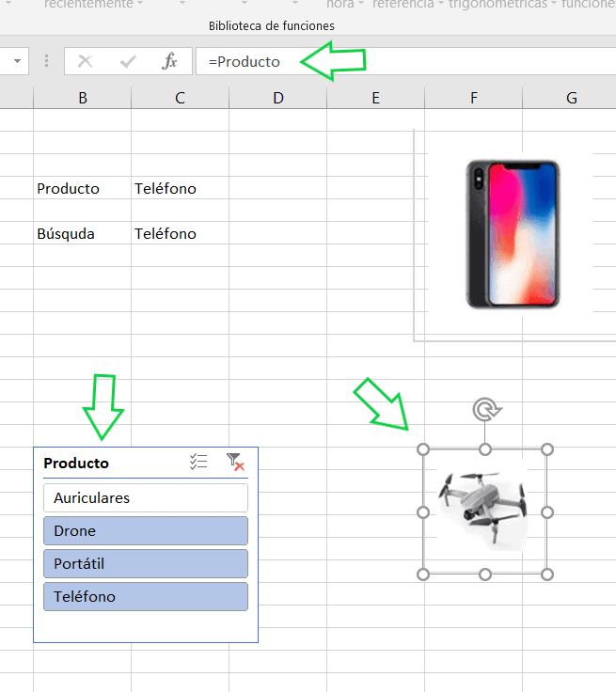Image resolution: width=616 pixels, height=692 pixels.
Task: Select Portátil in the slicer
Action: (x=146, y=563)
